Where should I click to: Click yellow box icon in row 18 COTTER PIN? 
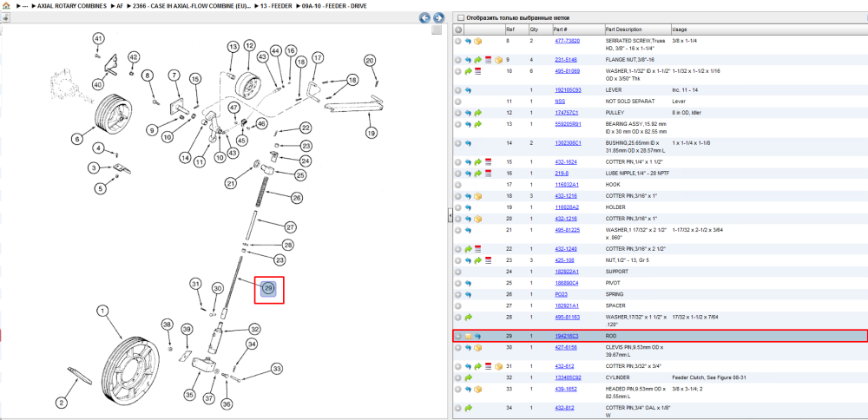coord(477,196)
